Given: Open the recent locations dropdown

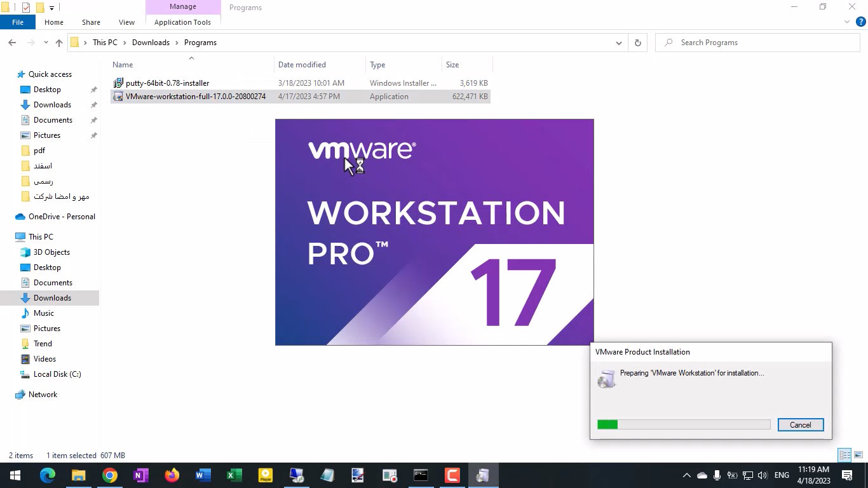Looking at the screenshot, I should click(46, 43).
